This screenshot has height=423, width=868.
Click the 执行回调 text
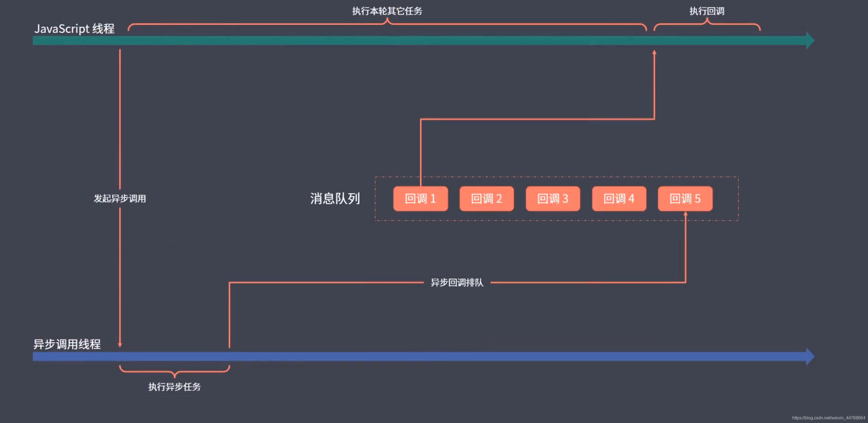pyautogui.click(x=707, y=11)
